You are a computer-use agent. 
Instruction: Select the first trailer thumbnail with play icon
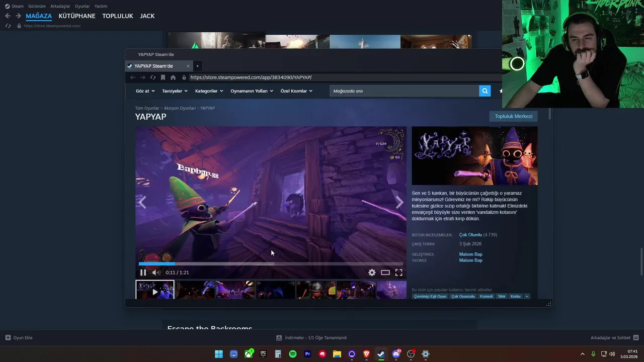point(155,290)
